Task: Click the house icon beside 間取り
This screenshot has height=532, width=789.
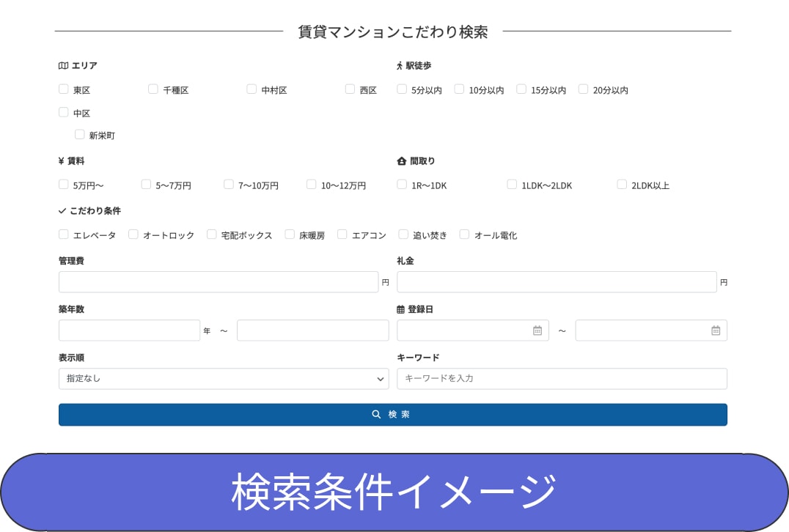Action: [x=402, y=161]
